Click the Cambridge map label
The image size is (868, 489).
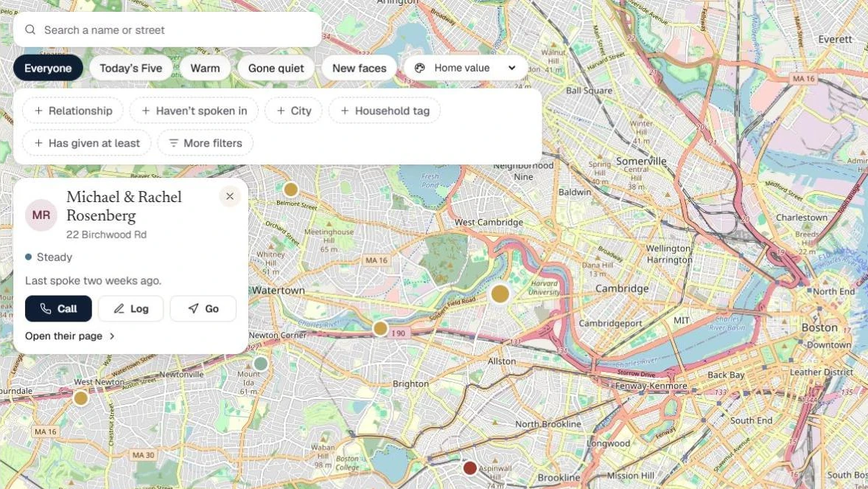622,288
